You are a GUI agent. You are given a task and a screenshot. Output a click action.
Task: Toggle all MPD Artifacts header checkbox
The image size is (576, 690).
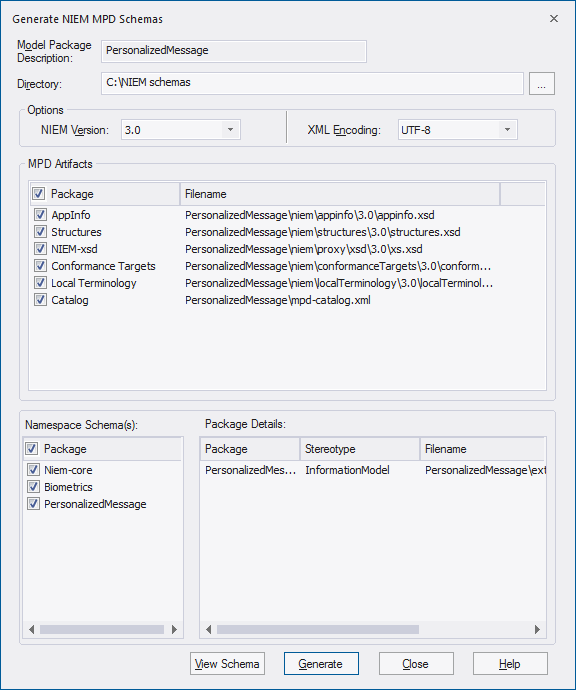(38, 194)
